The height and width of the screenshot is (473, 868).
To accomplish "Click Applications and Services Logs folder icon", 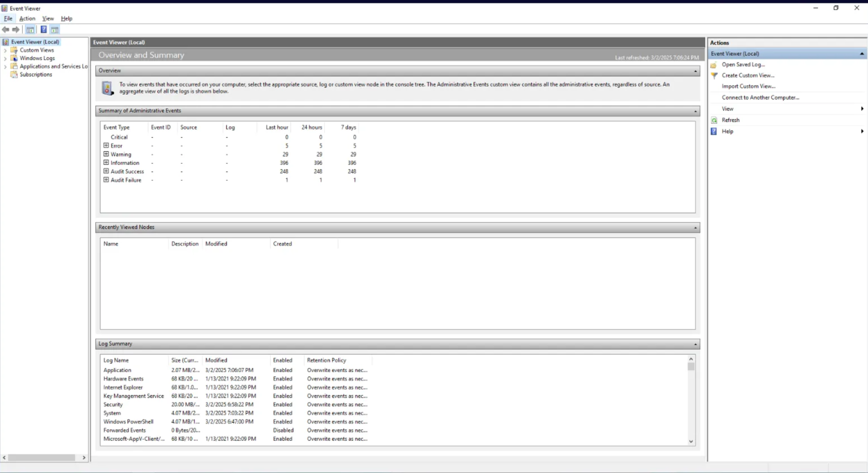I will (14, 66).
